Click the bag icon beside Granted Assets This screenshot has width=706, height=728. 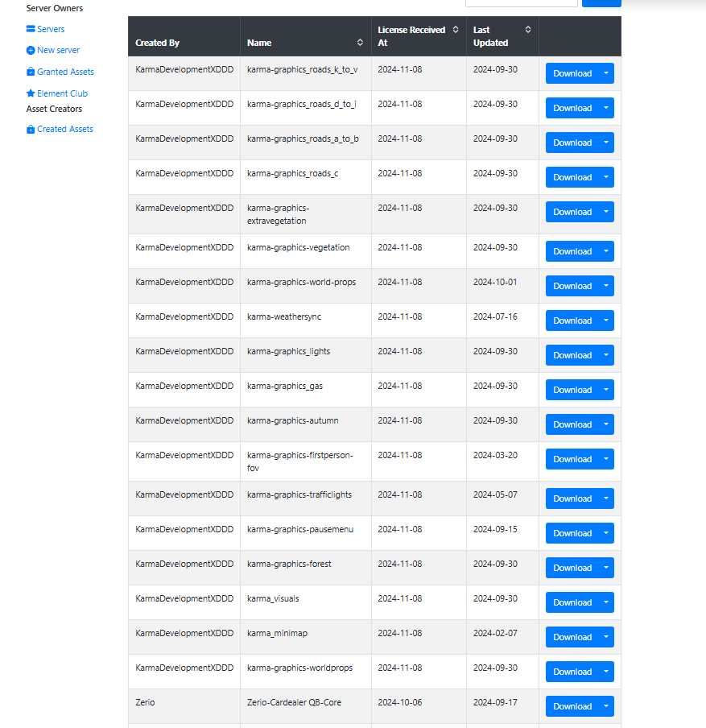point(31,72)
